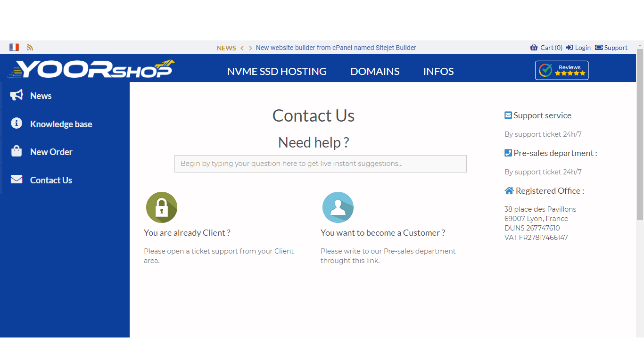Open NVME SSD HOSTING menu

277,72
